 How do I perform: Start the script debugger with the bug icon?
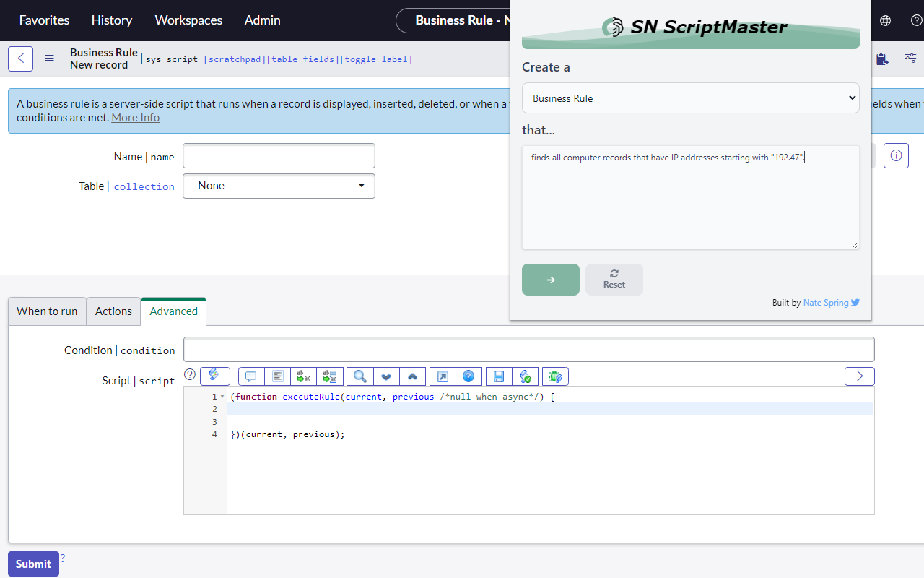click(x=555, y=376)
